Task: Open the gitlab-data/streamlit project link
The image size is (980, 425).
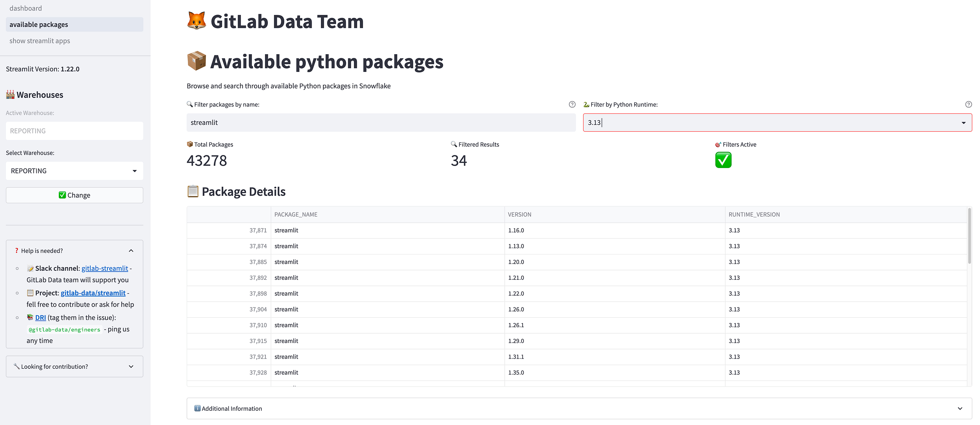Action: click(x=93, y=293)
